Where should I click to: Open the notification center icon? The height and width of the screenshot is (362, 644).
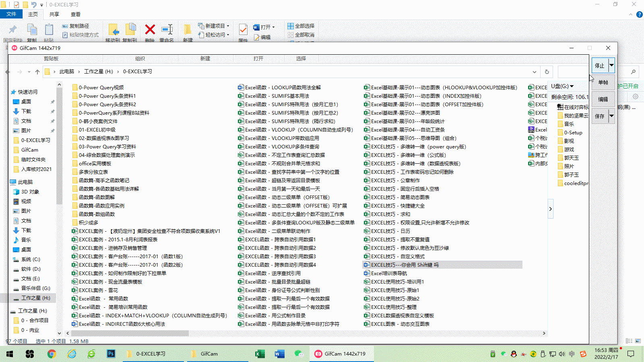[631, 354]
